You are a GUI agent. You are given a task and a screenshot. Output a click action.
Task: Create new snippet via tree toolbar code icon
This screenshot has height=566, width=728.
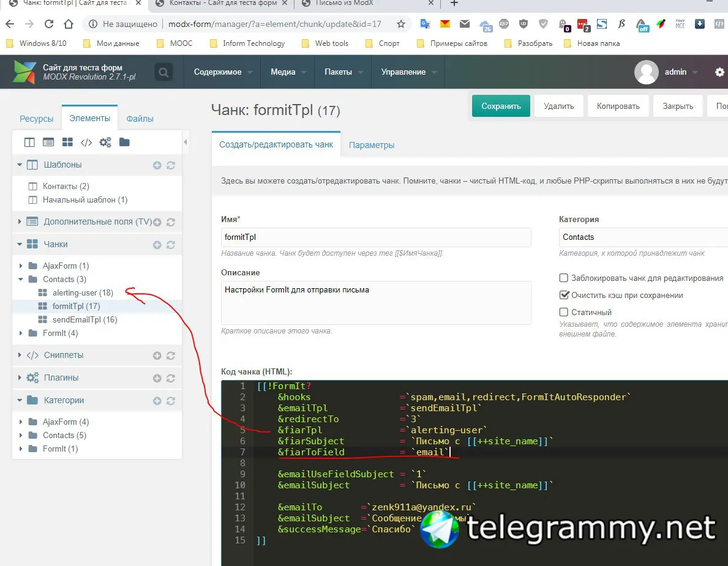click(x=86, y=142)
